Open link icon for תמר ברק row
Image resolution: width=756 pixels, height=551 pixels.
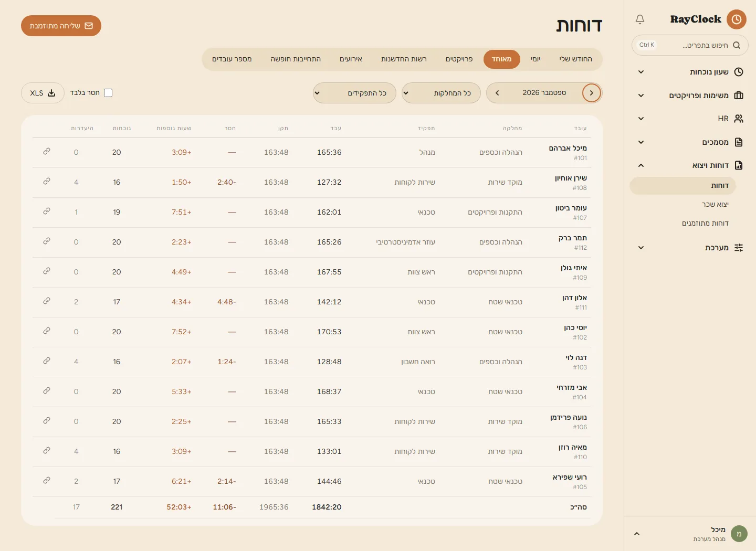(47, 241)
